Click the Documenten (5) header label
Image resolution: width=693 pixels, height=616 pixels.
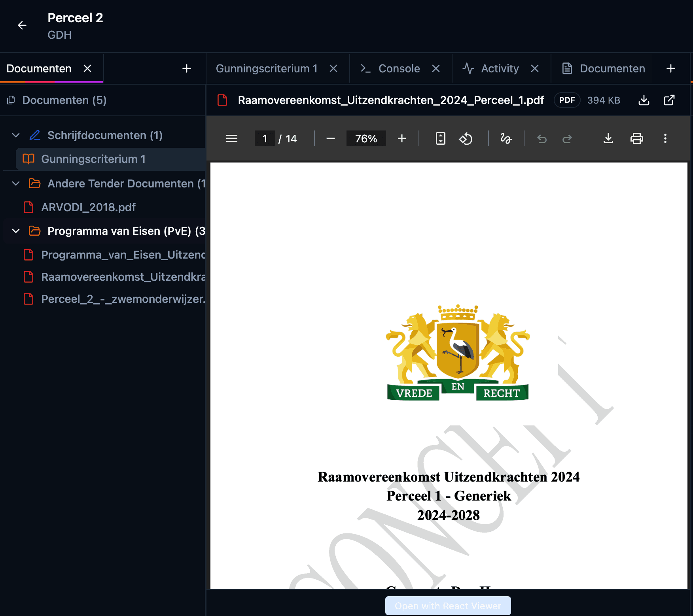coord(64,100)
